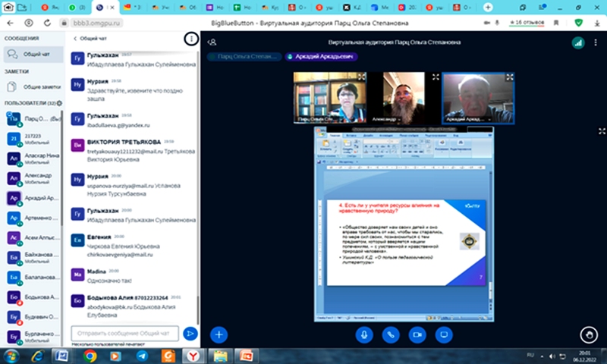Image resolution: width=607 pixels, height=364 pixels.
Task: Make the shared screen fullscreen
Action: 602,131
